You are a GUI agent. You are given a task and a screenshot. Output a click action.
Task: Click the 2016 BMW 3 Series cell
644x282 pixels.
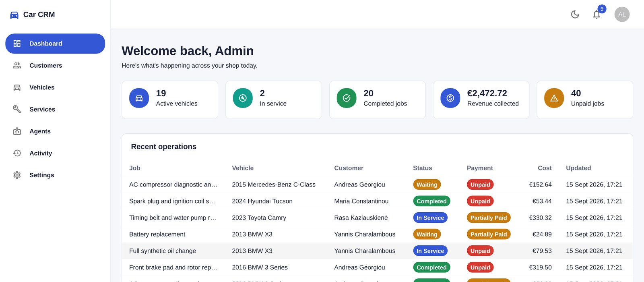coord(260,267)
